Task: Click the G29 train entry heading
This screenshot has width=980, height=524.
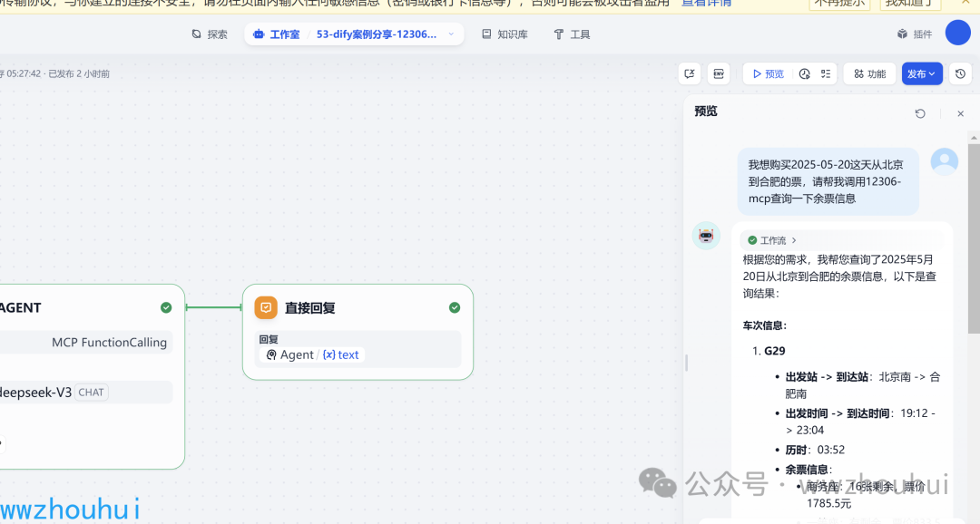Action: coord(774,351)
